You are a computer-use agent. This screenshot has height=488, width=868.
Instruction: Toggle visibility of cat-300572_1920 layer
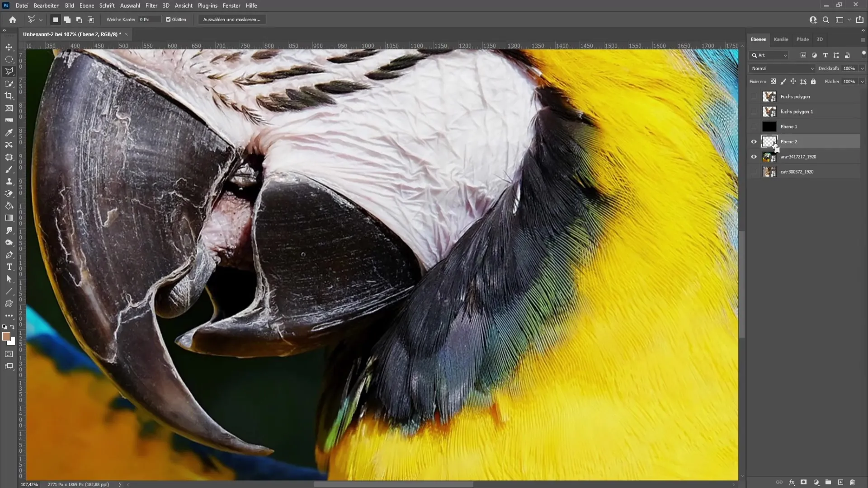pos(754,172)
